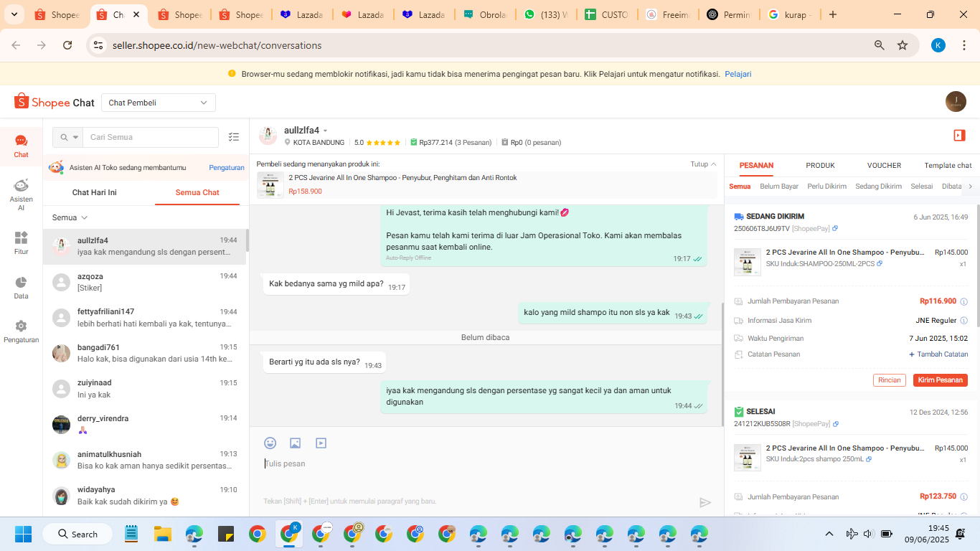Open File Explorer from the taskbar
The width and height of the screenshot is (980, 551).
[x=163, y=534]
